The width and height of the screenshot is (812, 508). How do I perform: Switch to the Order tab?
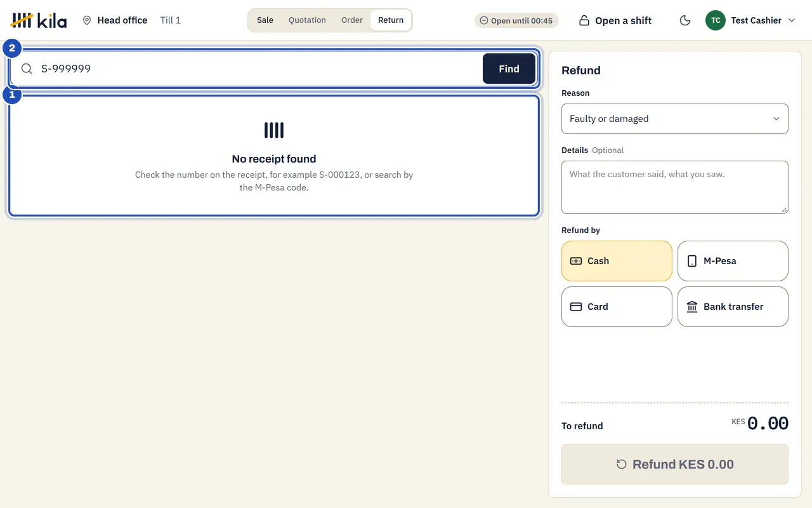(x=352, y=20)
